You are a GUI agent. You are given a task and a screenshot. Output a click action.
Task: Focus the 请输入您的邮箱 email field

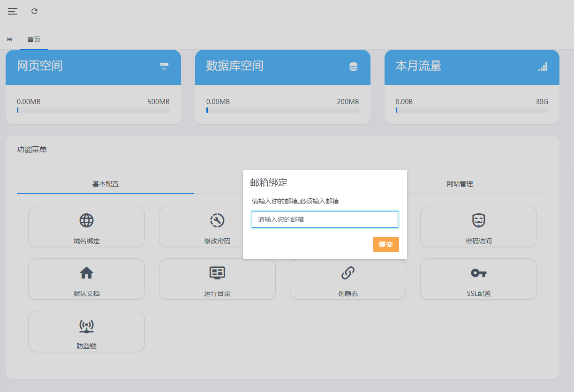pyautogui.click(x=325, y=219)
